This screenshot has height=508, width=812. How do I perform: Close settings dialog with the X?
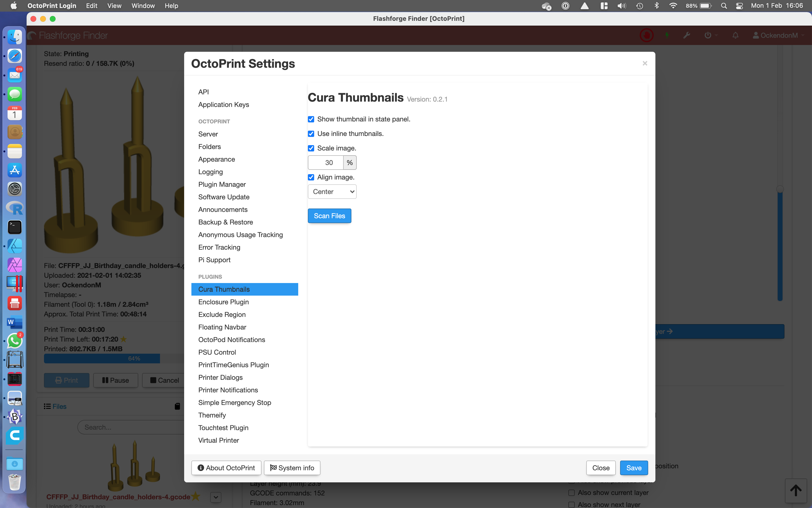tap(645, 63)
